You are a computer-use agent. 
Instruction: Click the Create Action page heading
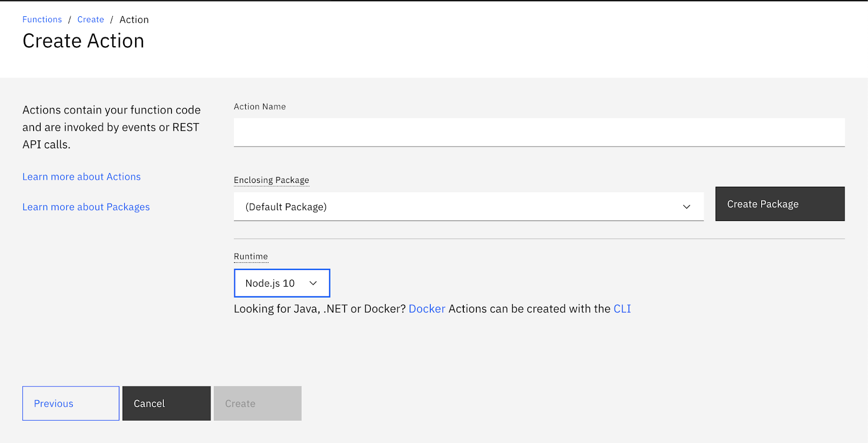[84, 41]
